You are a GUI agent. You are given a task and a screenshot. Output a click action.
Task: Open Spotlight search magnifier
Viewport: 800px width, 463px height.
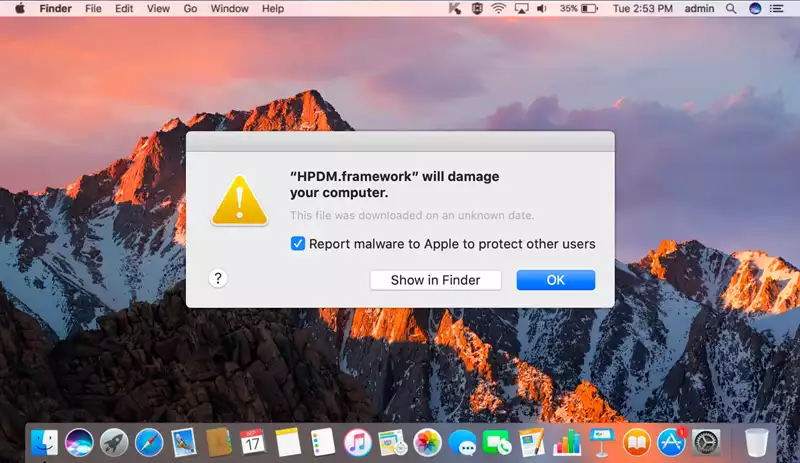(731, 8)
